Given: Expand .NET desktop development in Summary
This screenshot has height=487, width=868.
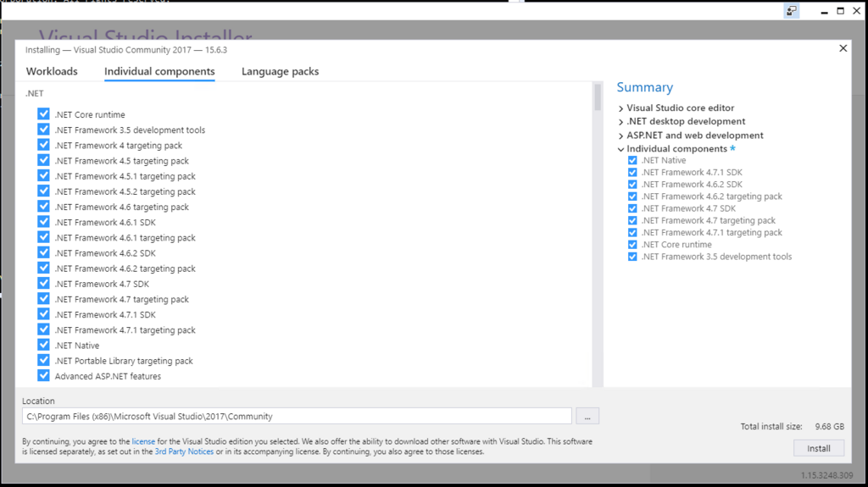Looking at the screenshot, I should tap(620, 122).
